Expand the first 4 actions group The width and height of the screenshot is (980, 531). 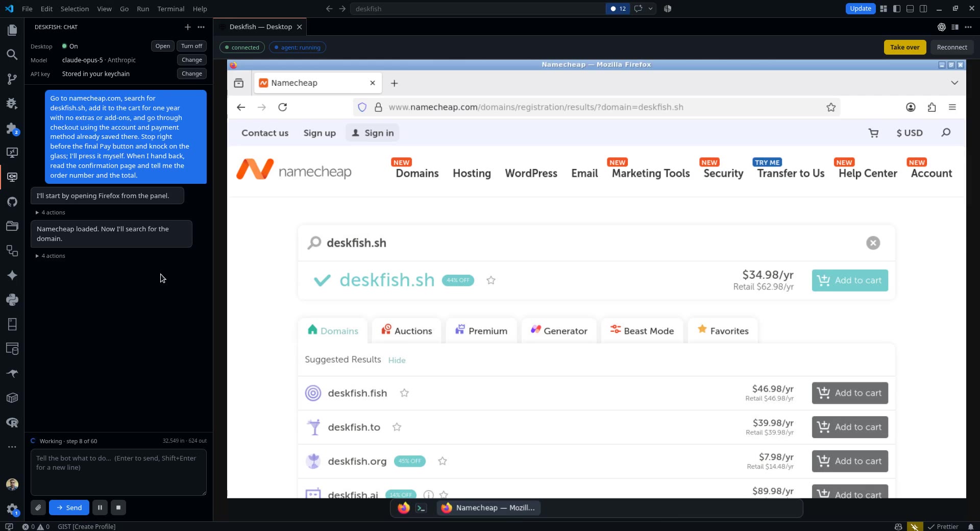[x=50, y=212]
